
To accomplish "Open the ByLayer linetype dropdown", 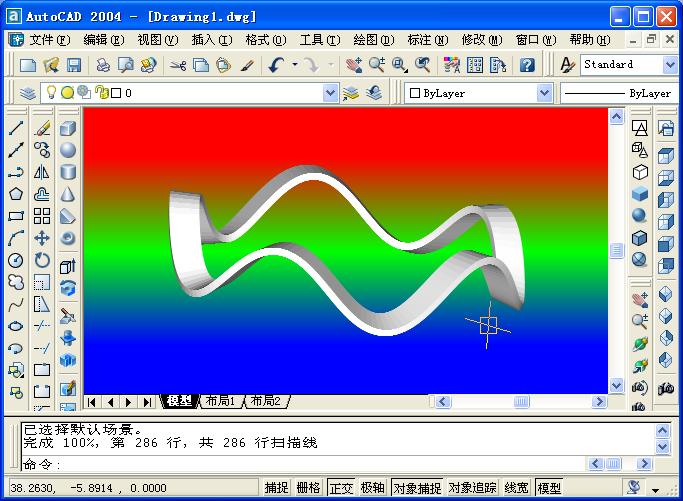I will [x=619, y=93].
